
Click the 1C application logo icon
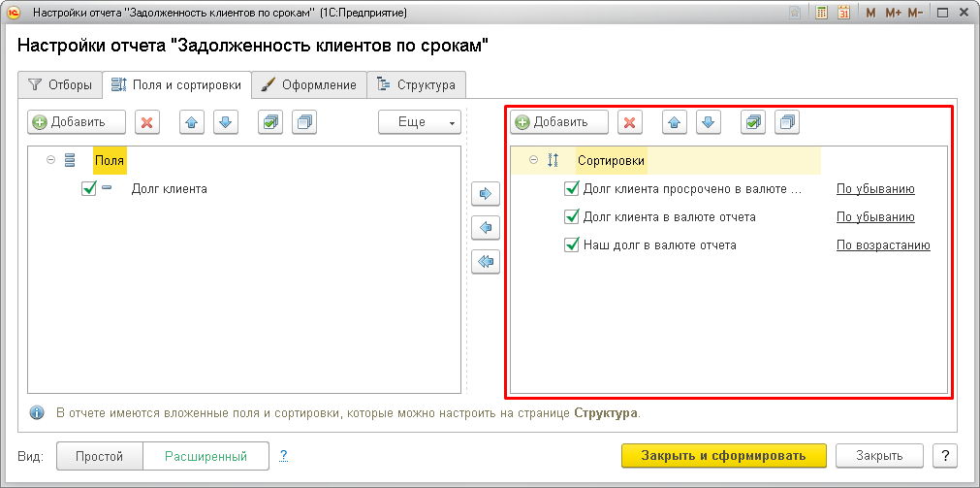[x=13, y=13]
